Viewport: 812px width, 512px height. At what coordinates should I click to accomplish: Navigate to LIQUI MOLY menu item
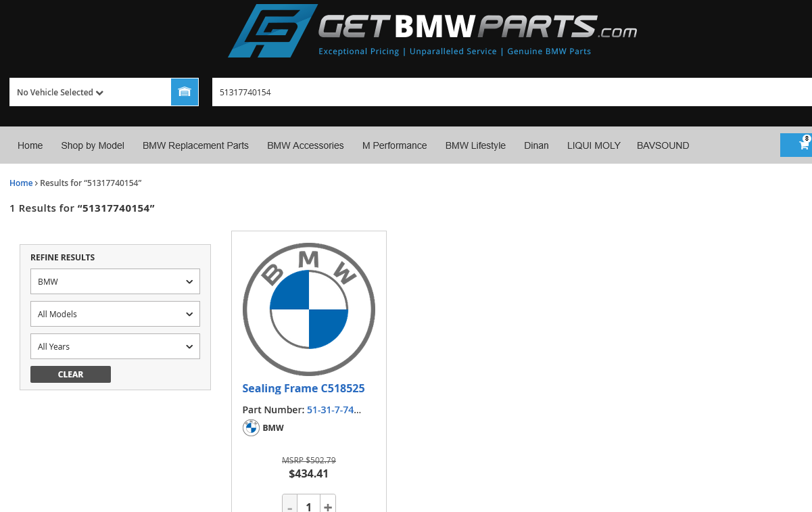[594, 145]
